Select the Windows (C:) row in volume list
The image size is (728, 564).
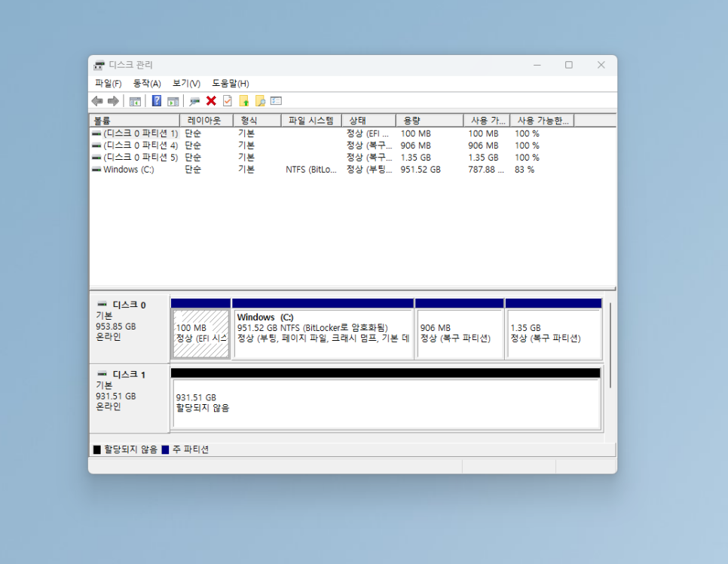[x=128, y=170]
